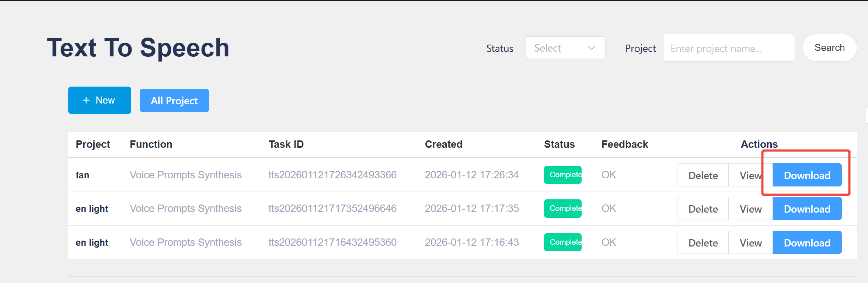868x283 pixels.
Task: Show All Project list
Action: click(x=174, y=101)
